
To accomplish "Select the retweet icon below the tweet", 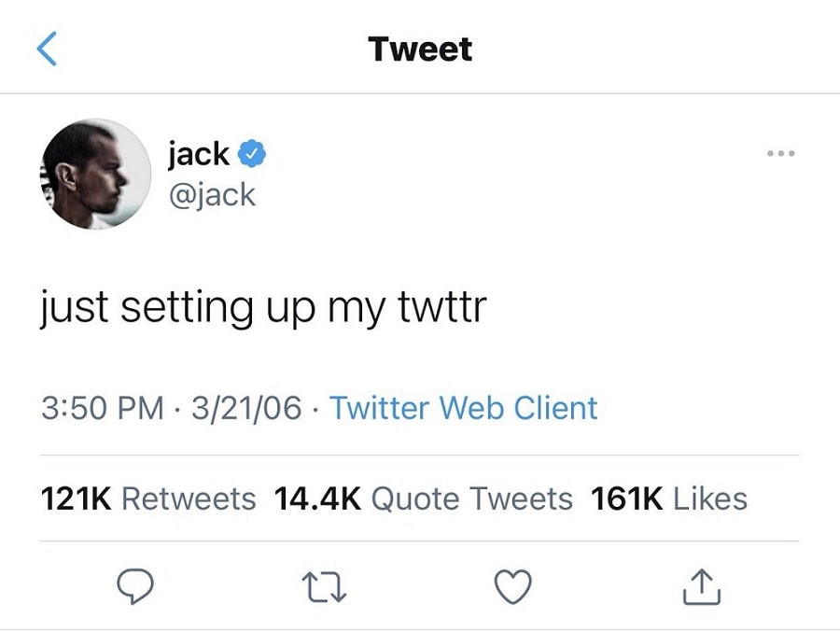I will point(325,586).
